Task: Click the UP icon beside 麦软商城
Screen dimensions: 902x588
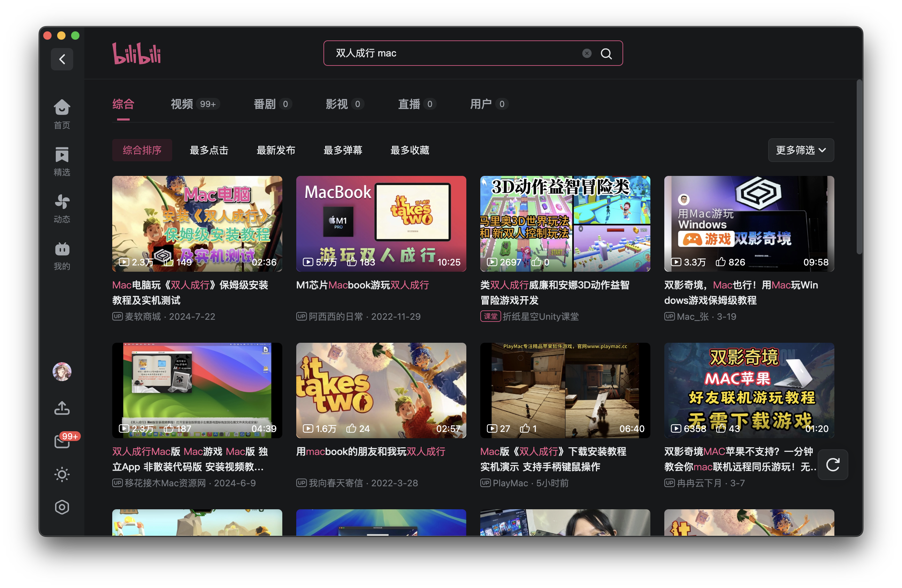Action: pyautogui.click(x=117, y=316)
